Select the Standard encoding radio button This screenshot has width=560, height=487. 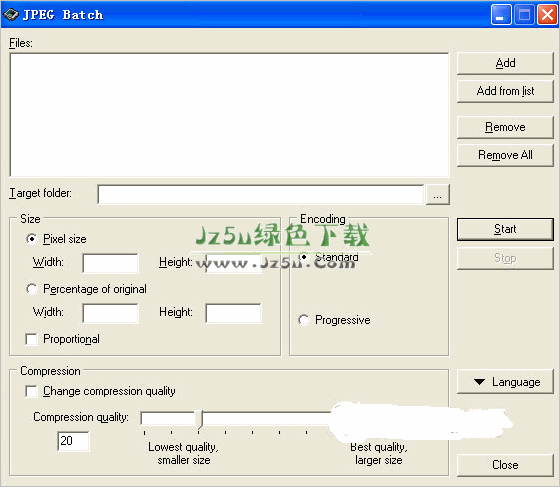[304, 257]
